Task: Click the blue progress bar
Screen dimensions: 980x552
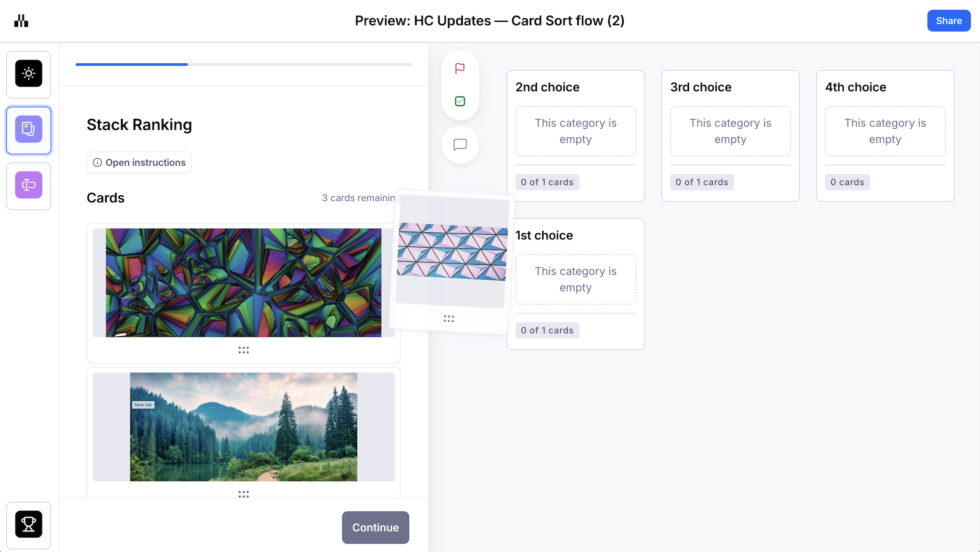Action: [x=132, y=64]
